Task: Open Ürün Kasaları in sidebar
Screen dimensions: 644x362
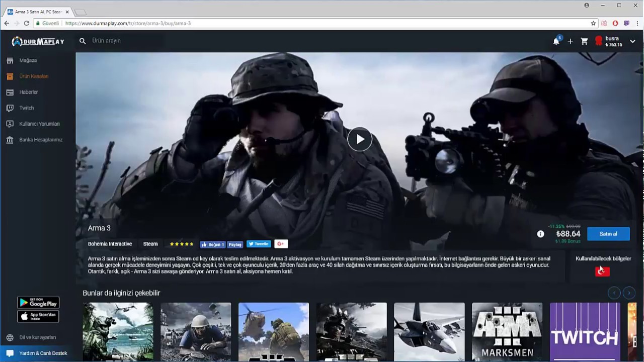Action: 33,76
